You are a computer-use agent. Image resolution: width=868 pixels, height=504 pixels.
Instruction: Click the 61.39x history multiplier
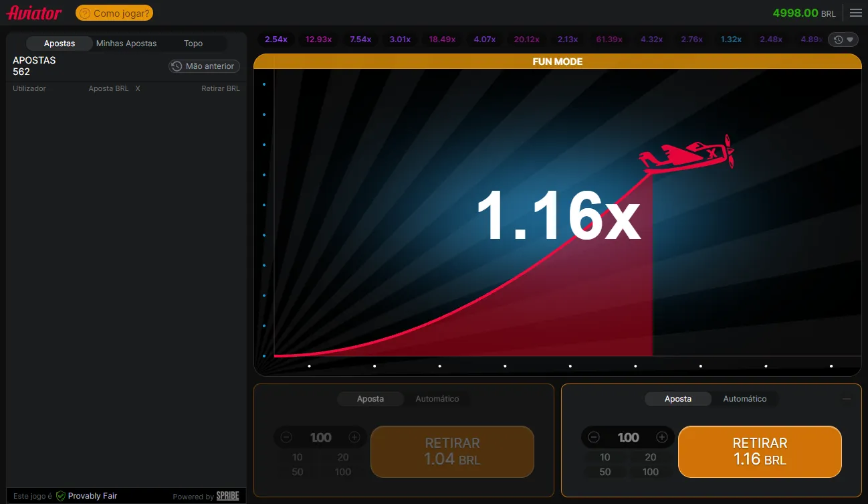pos(609,39)
